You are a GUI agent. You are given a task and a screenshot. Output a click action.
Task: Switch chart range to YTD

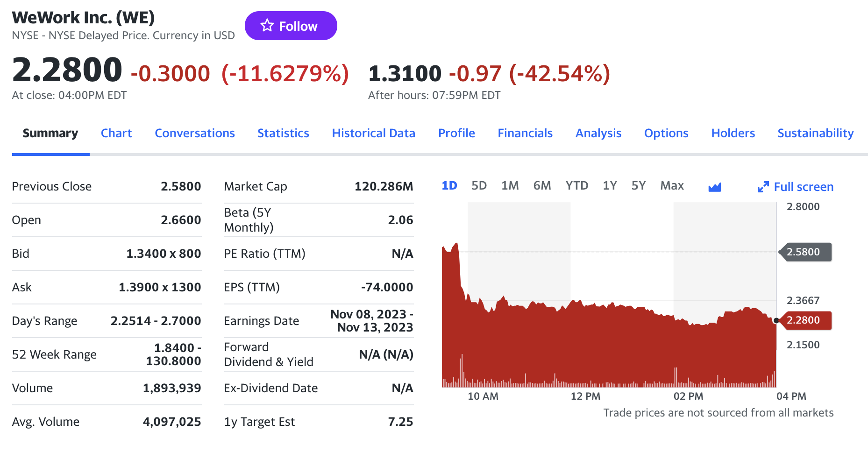coord(576,186)
